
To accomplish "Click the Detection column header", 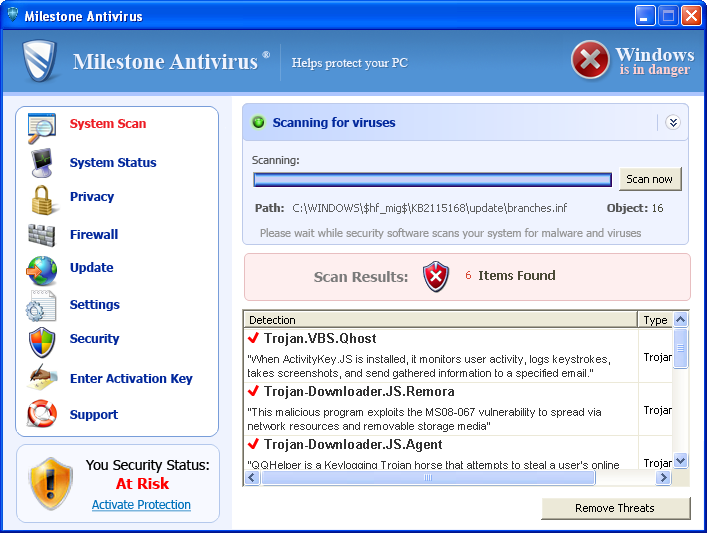I will [x=440, y=320].
